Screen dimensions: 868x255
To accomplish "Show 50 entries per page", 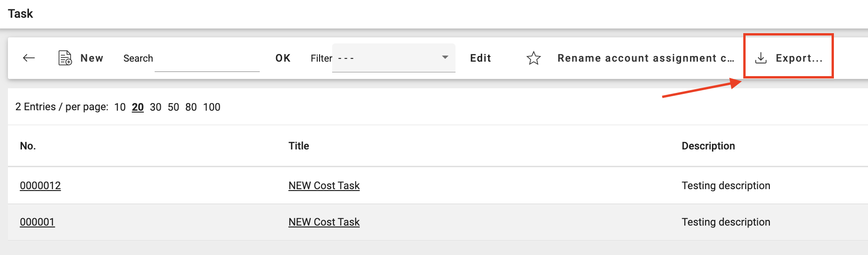I will click(173, 107).
